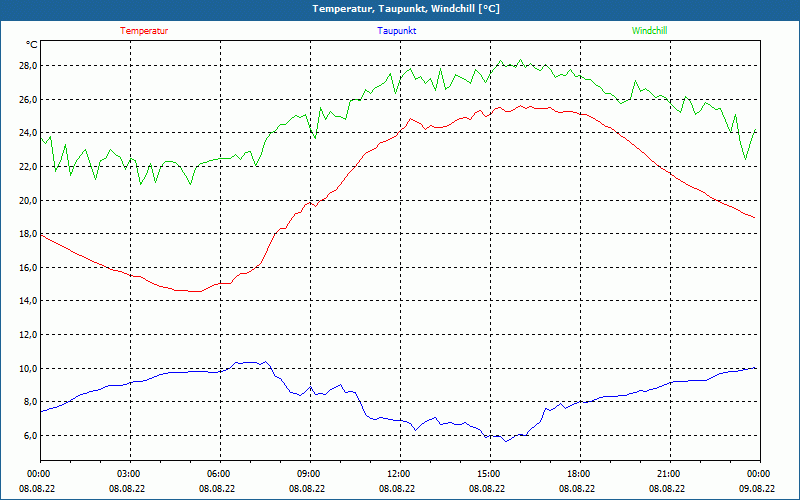Click the 15:00 time axis label

pos(489,474)
